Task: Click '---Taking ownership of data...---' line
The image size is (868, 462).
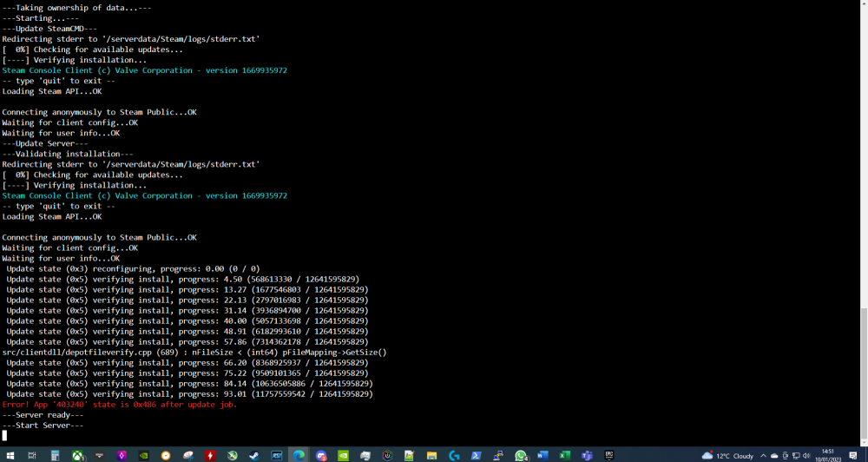Action: (x=76, y=8)
